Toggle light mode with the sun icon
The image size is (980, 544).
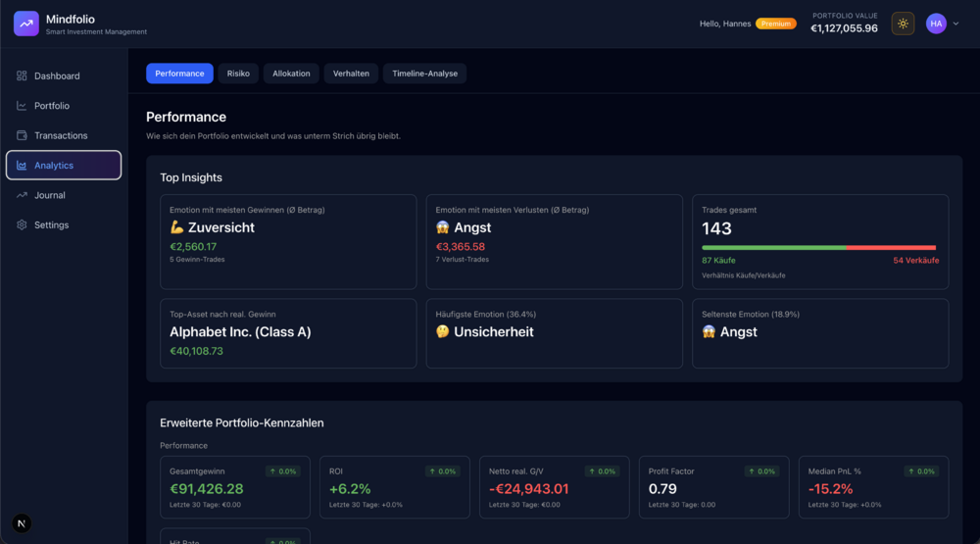[x=903, y=24]
